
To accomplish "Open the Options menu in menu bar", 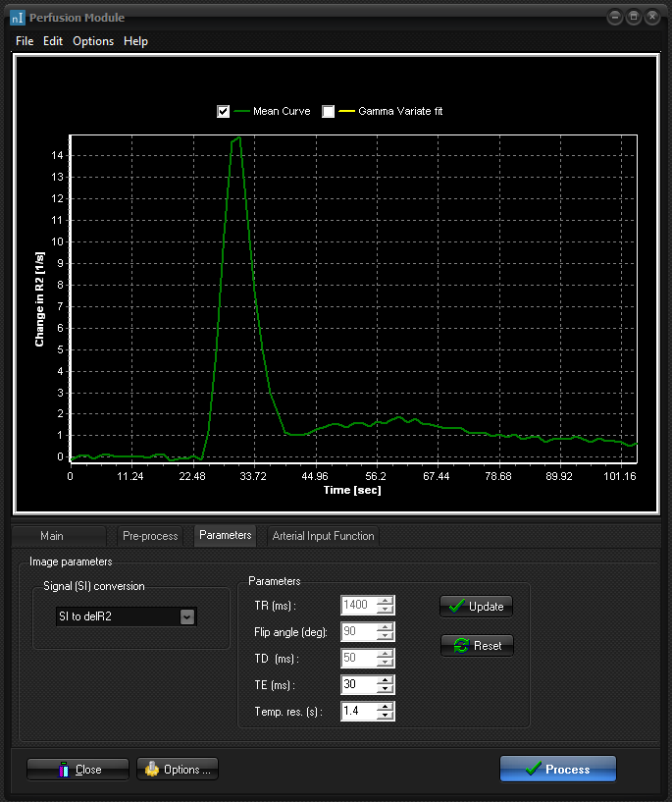I will 93,41.
